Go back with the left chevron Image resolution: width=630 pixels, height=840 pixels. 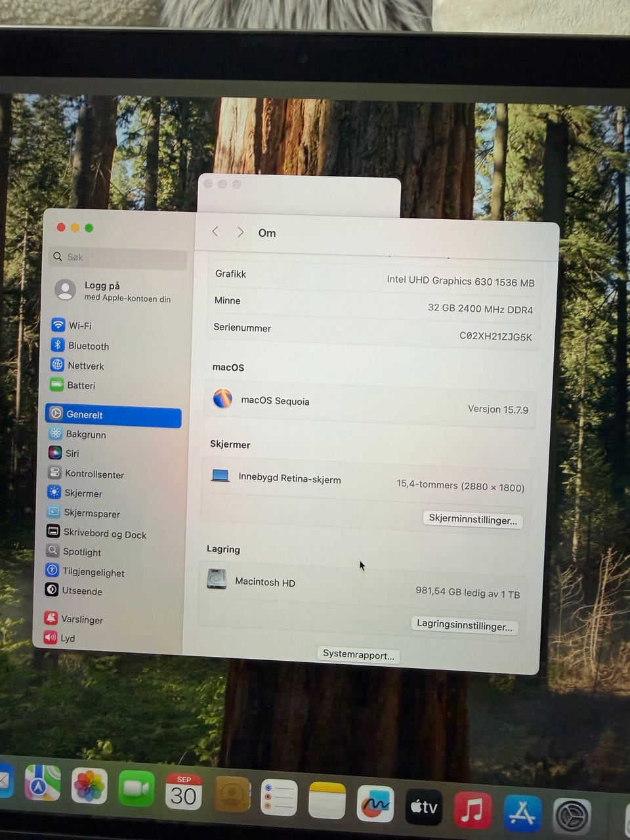click(215, 232)
